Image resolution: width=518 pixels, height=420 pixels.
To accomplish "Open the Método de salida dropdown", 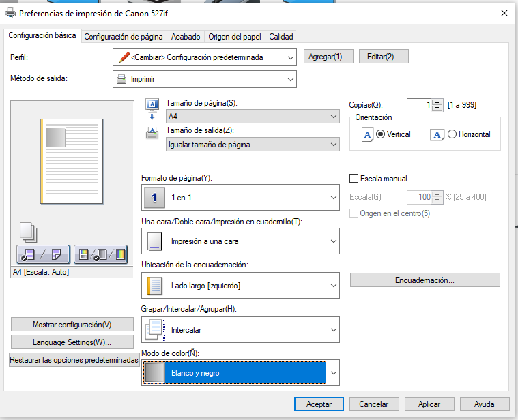I will pos(205,79).
